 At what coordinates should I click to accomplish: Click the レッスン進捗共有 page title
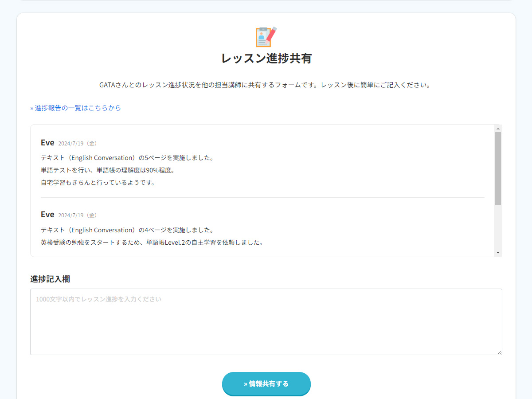point(266,58)
